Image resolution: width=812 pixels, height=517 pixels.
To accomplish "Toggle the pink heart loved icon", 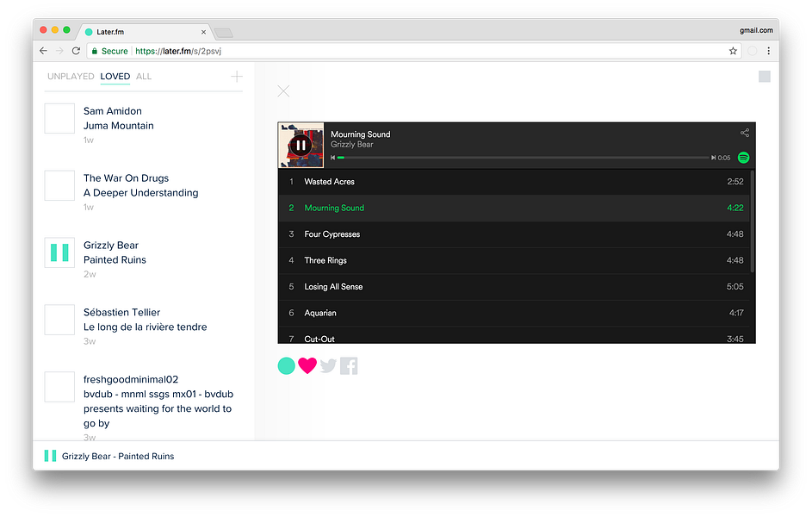I will pyautogui.click(x=307, y=365).
